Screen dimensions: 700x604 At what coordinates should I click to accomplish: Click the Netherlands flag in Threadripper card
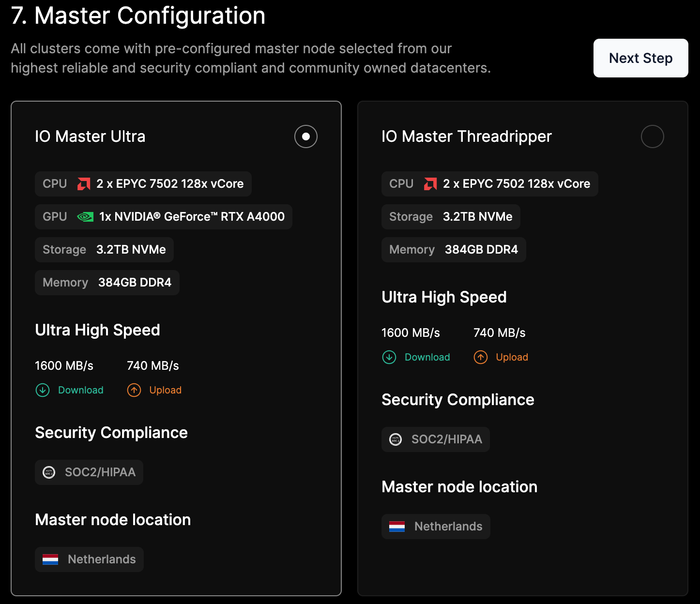click(397, 527)
